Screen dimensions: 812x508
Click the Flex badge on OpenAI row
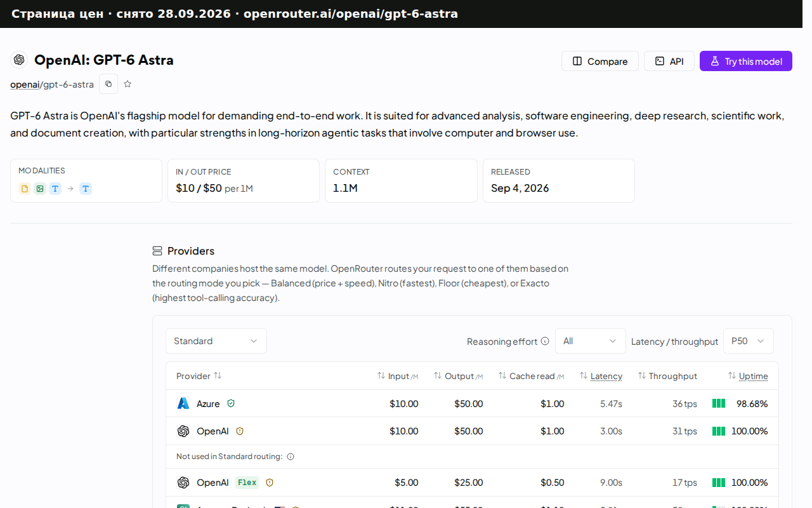tap(247, 483)
